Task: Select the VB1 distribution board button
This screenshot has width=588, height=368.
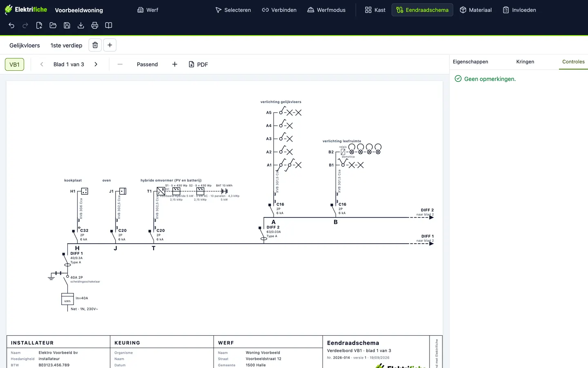Action: [15, 65]
